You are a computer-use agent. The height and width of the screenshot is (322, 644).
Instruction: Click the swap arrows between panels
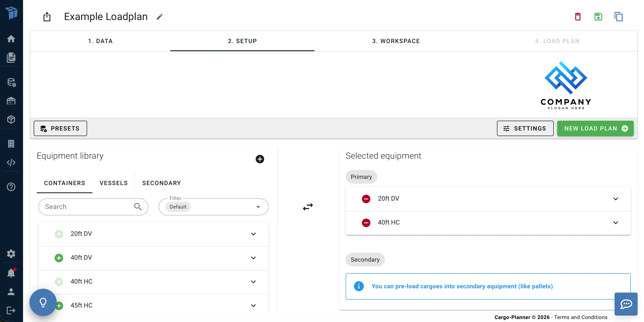[308, 207]
